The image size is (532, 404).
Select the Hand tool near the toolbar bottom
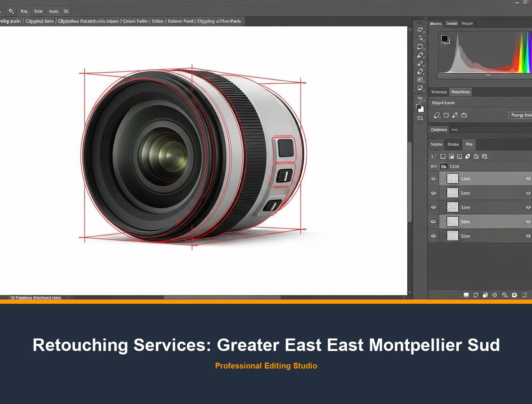tap(421, 98)
